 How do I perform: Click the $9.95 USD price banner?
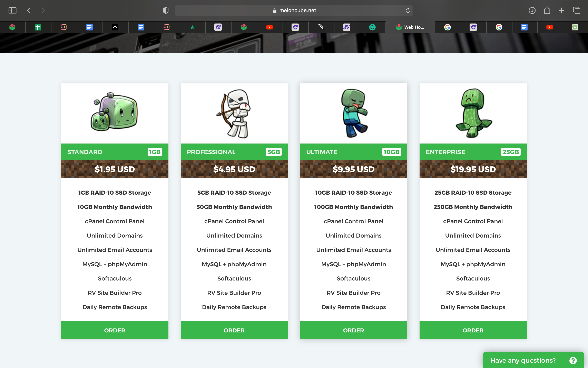(x=354, y=169)
